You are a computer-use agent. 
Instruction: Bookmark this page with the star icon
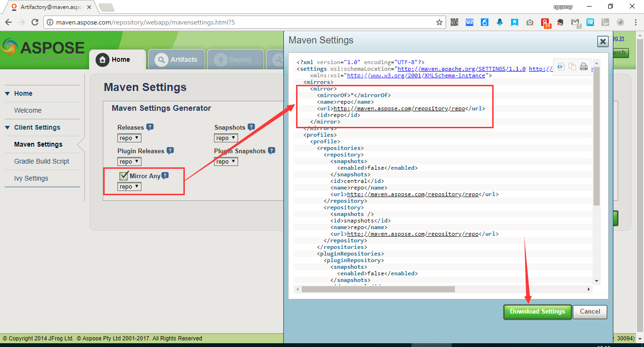pyautogui.click(x=439, y=22)
